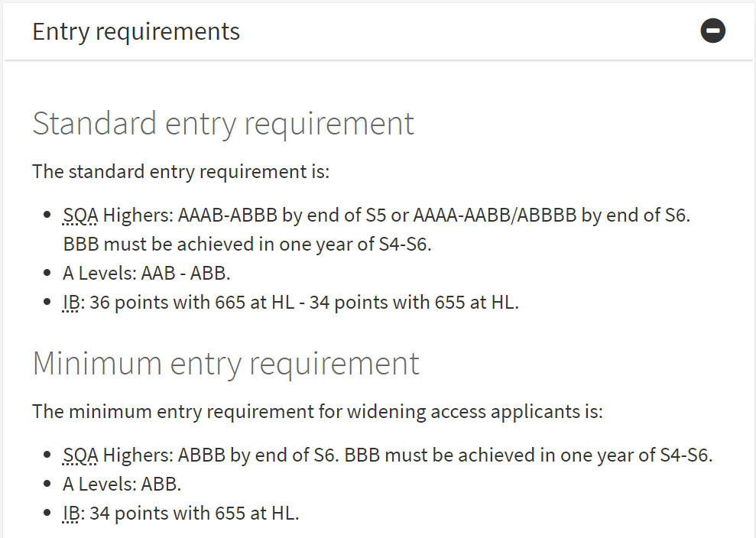The image size is (756, 538).
Task: Click '34 points with 655 at HL.' minimum bullet
Action: pyautogui.click(x=194, y=513)
